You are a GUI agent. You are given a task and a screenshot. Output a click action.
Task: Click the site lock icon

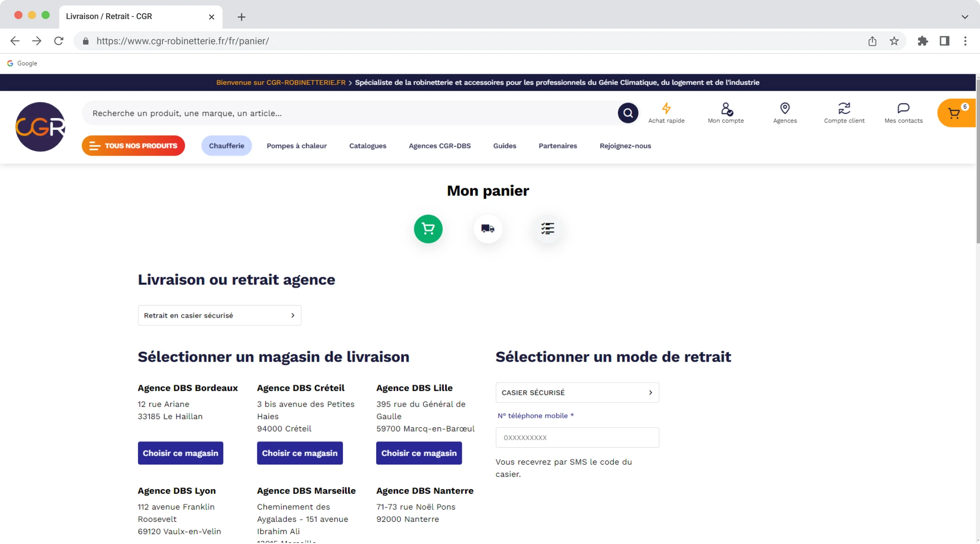(86, 41)
